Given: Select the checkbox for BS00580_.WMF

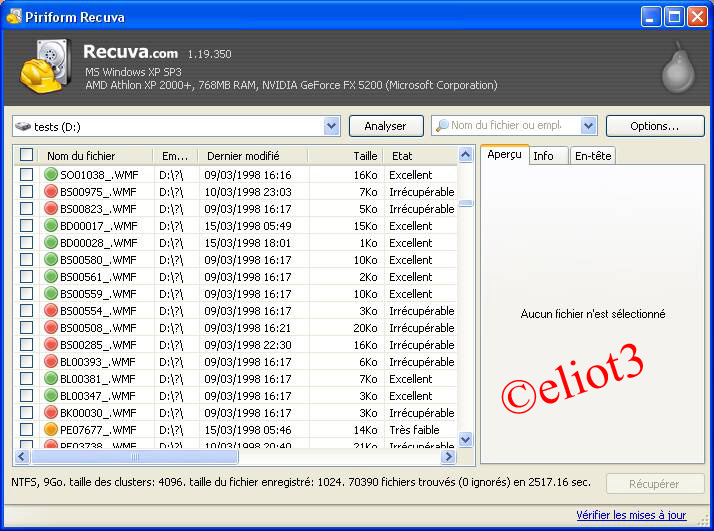Looking at the screenshot, I should [x=26, y=260].
